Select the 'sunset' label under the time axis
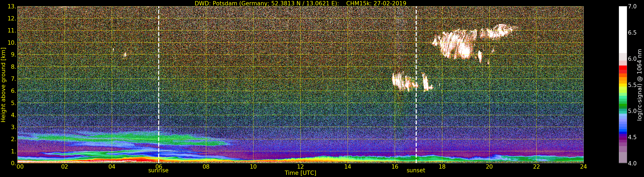This screenshot has height=177, width=644. tap(416, 171)
